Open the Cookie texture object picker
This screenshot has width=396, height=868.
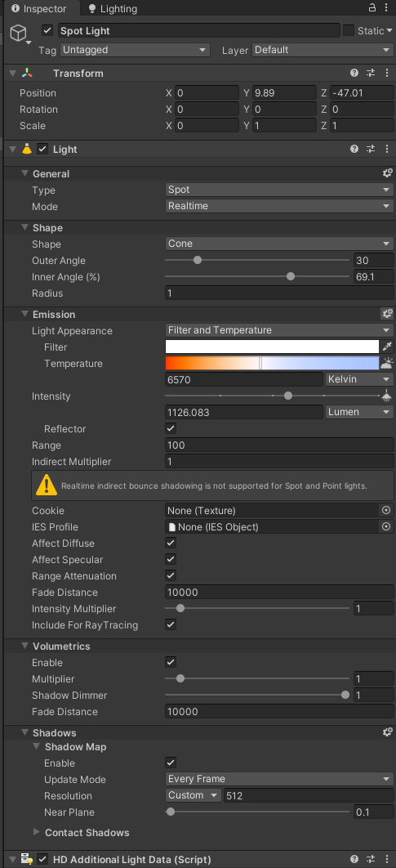[x=386, y=510]
